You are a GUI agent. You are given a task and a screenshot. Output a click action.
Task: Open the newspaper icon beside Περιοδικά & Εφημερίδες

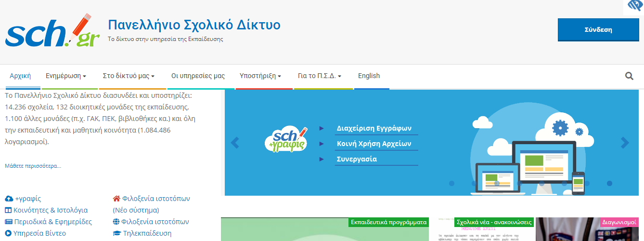[x=9, y=222]
